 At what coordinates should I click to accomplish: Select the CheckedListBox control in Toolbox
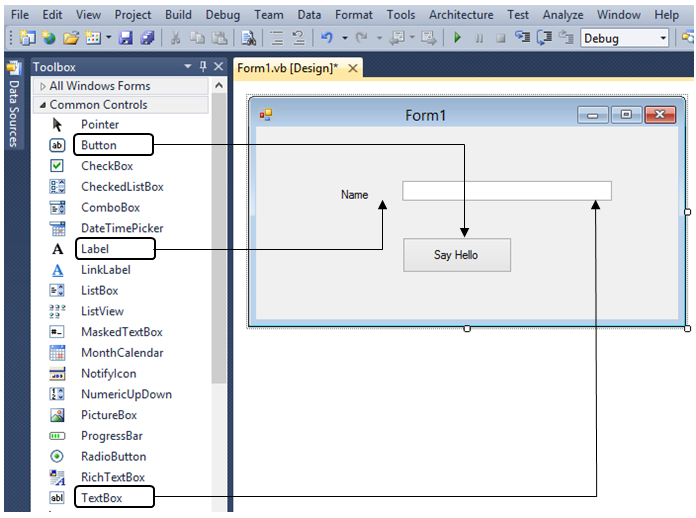[x=122, y=187]
